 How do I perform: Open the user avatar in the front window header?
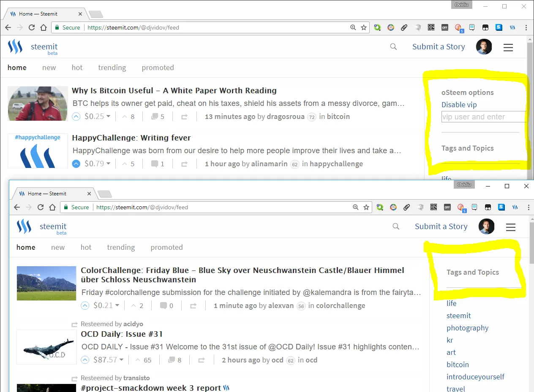[486, 227]
